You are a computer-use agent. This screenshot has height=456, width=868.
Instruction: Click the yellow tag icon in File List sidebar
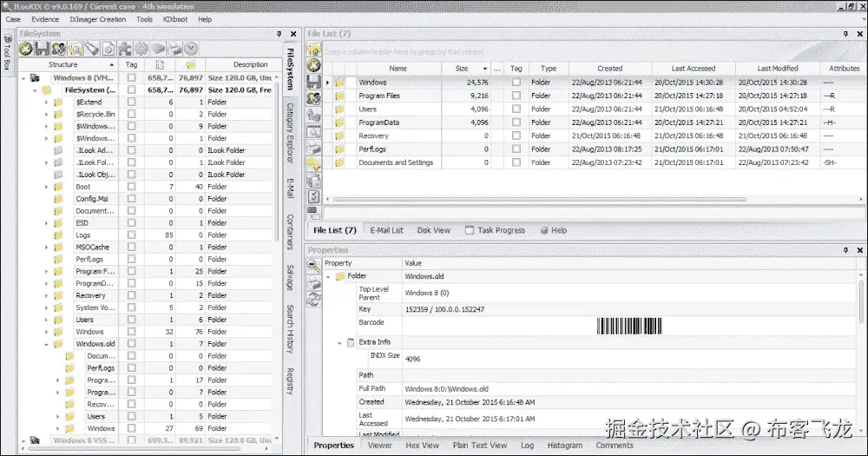pos(314,163)
